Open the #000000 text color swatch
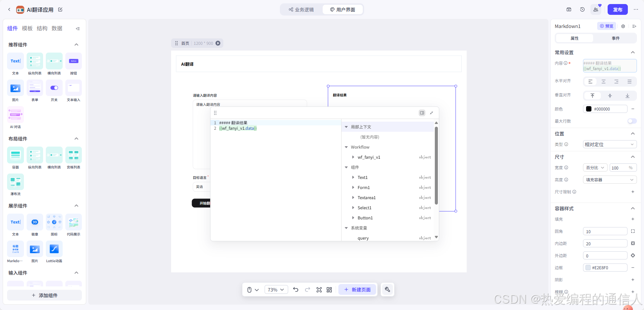The height and width of the screenshot is (310, 644). click(589, 109)
